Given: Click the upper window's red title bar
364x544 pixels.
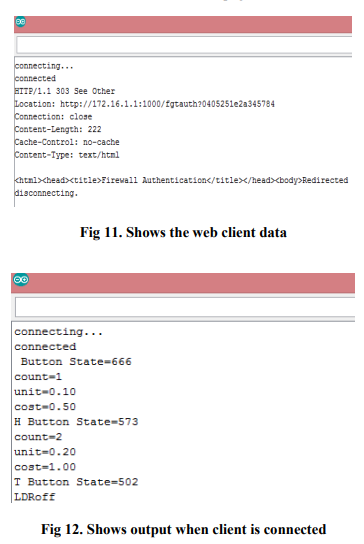Looking at the screenshot, I should (183, 24).
